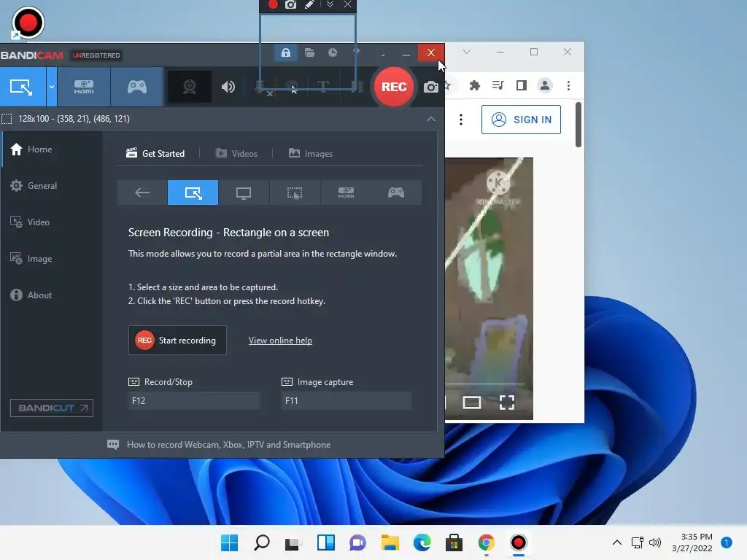Toggle the webcam overlay button

click(x=190, y=87)
